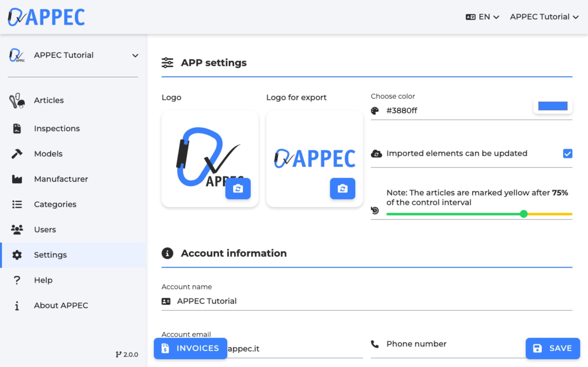
Task: Open the Settings menu item
Action: point(50,255)
